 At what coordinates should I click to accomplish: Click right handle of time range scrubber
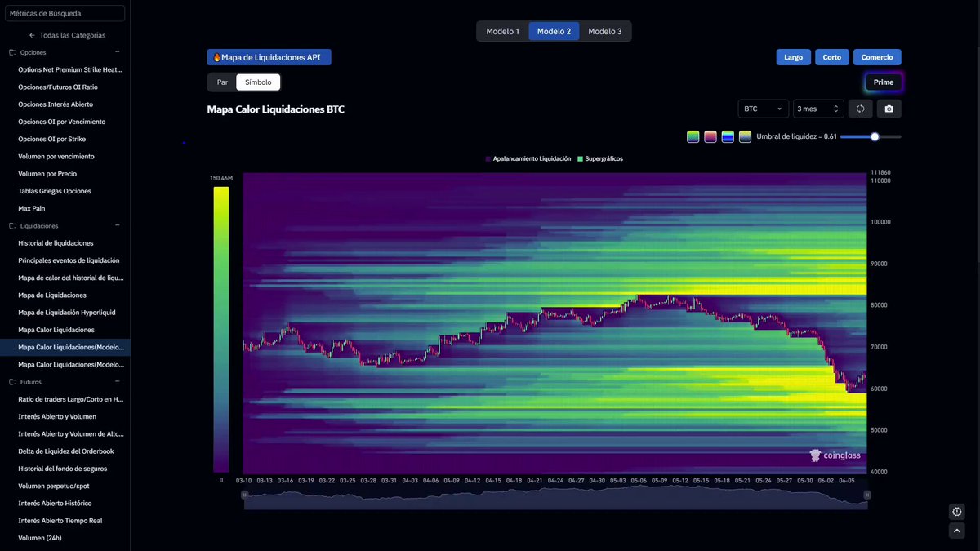[867, 495]
